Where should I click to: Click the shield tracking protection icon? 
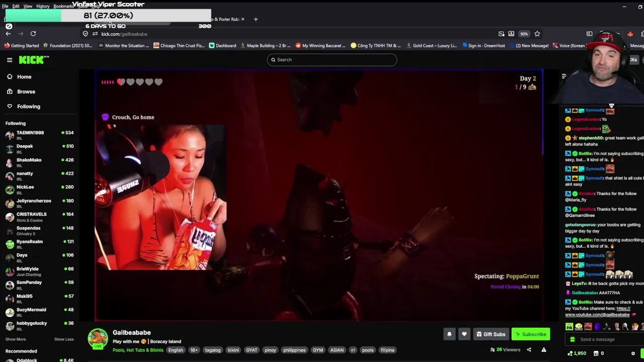(85, 34)
